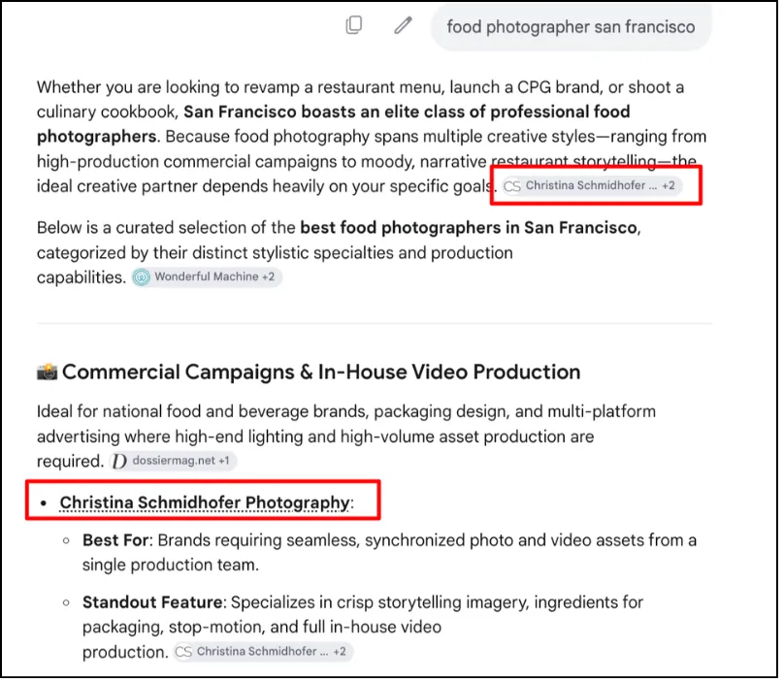Open the dossiermag.net +1 source chip
This screenshot has height=679, width=784.
point(173,461)
